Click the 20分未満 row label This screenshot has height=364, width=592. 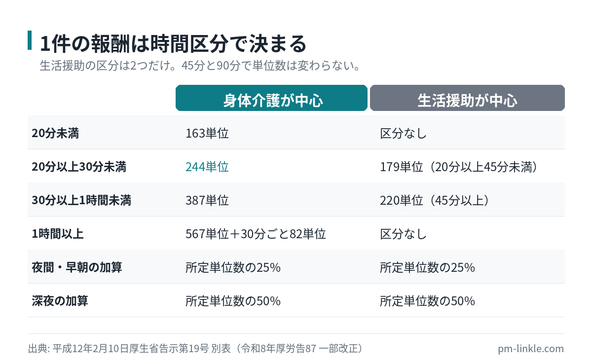55,133
